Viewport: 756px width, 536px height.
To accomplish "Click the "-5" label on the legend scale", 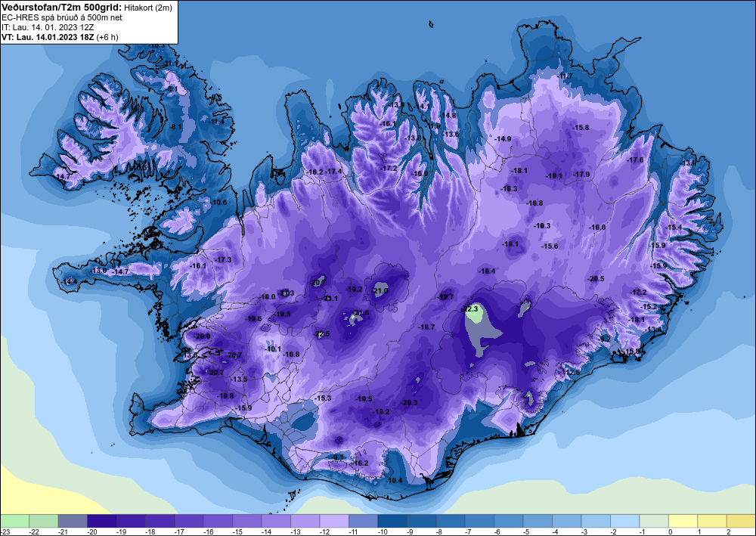I will coord(527,531).
